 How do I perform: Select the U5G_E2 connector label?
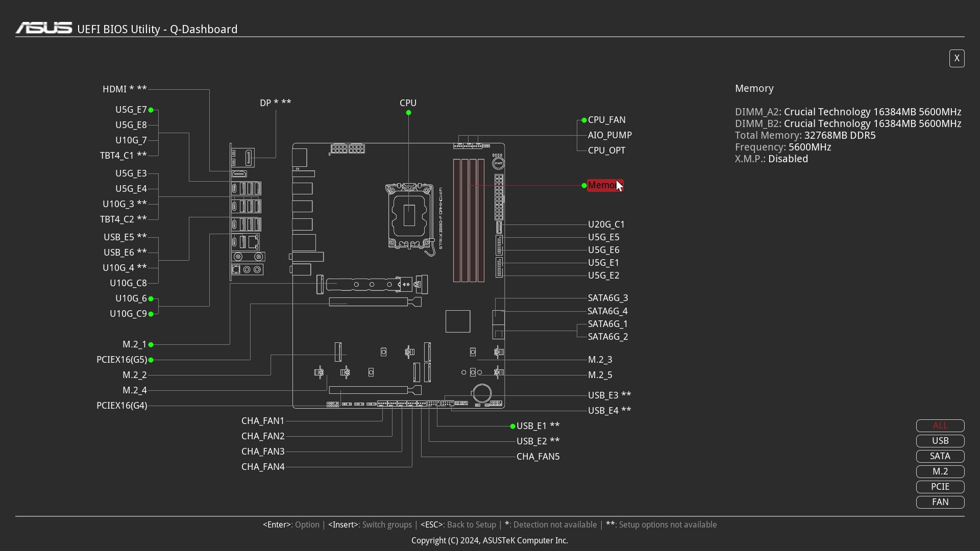[x=603, y=275]
